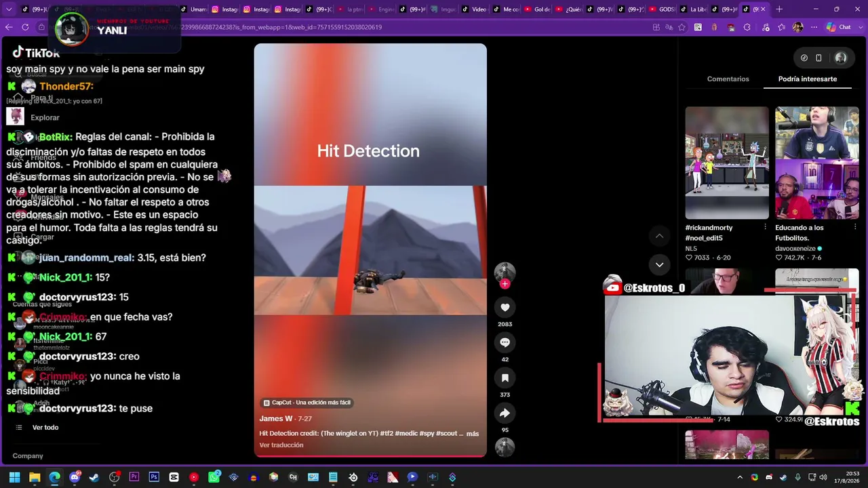Open the creator avatar above the like button
868x488 pixels.
pos(505,272)
